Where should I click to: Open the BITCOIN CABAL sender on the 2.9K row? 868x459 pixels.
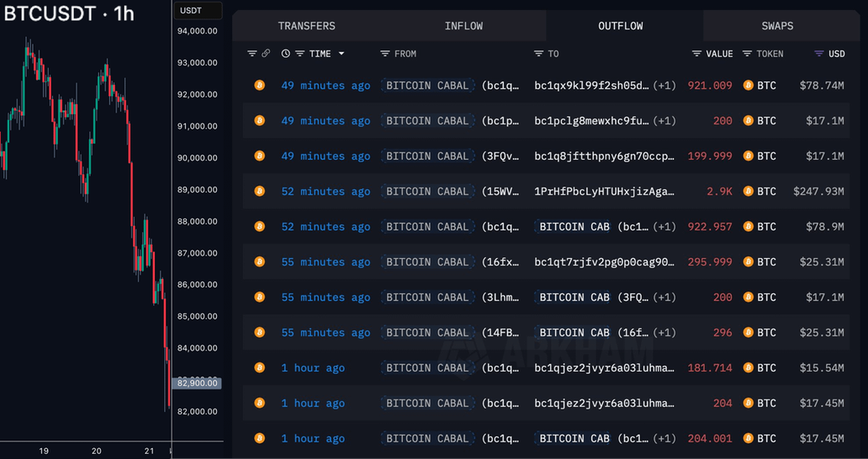[x=427, y=192]
